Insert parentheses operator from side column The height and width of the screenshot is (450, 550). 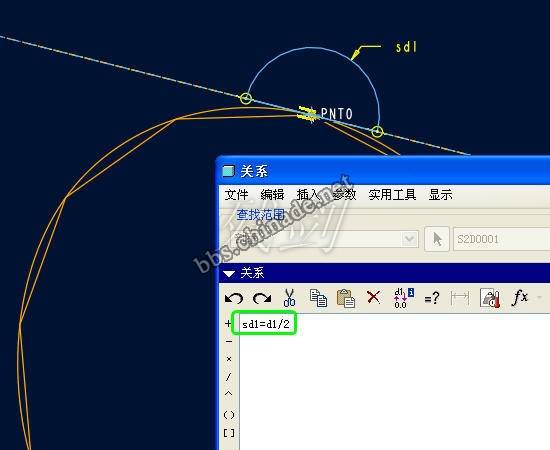(229, 415)
